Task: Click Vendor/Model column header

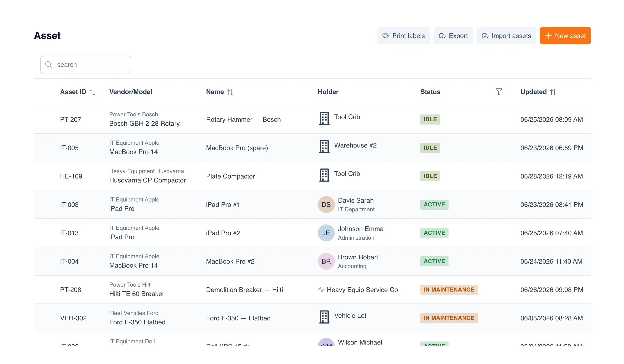Action: click(131, 92)
